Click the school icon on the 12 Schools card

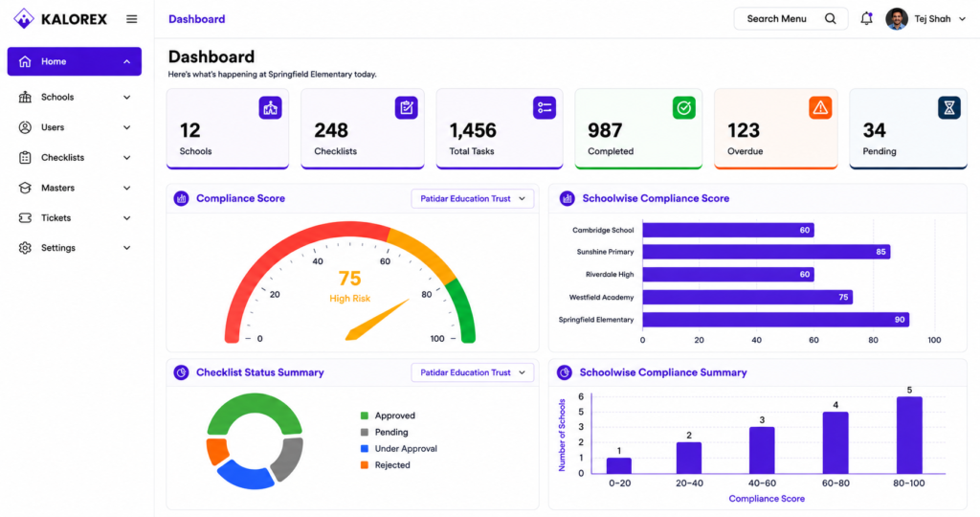click(270, 108)
